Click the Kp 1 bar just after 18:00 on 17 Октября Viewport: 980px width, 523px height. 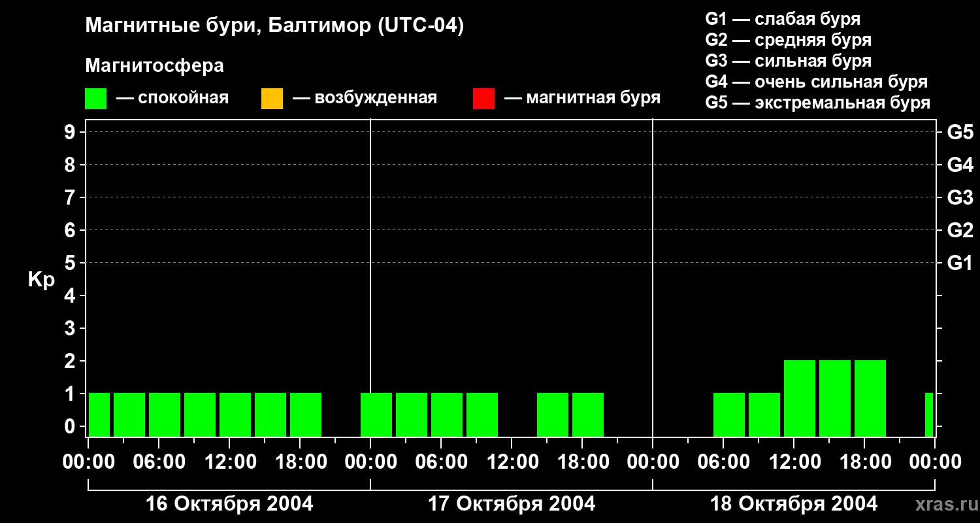(588, 414)
